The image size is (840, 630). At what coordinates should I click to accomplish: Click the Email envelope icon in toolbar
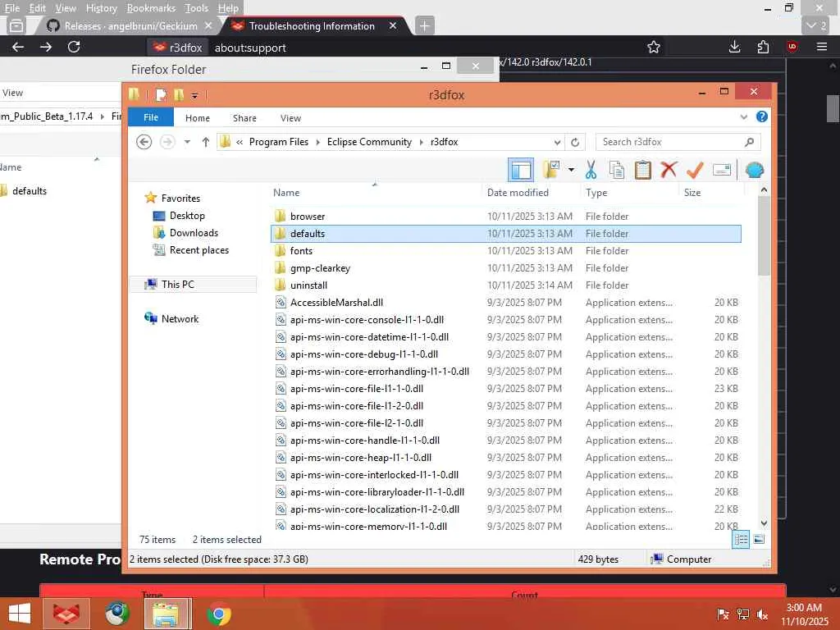click(x=722, y=171)
